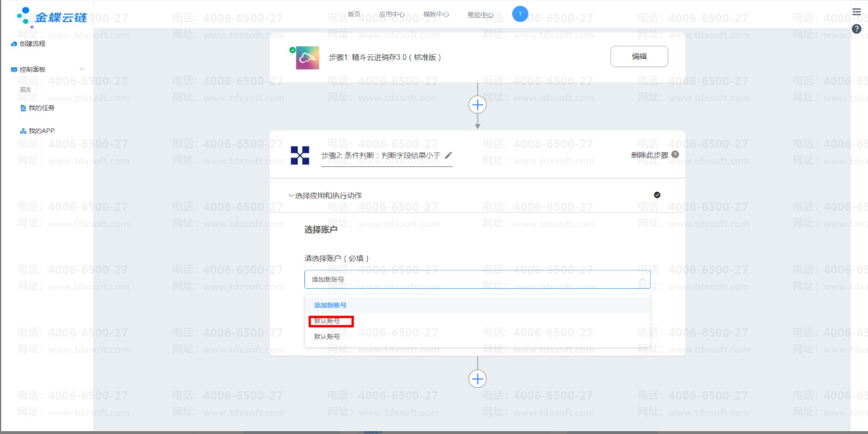The image size is (868, 434).
Task: Click the 金蝶云链 logo
Action: 52,17
